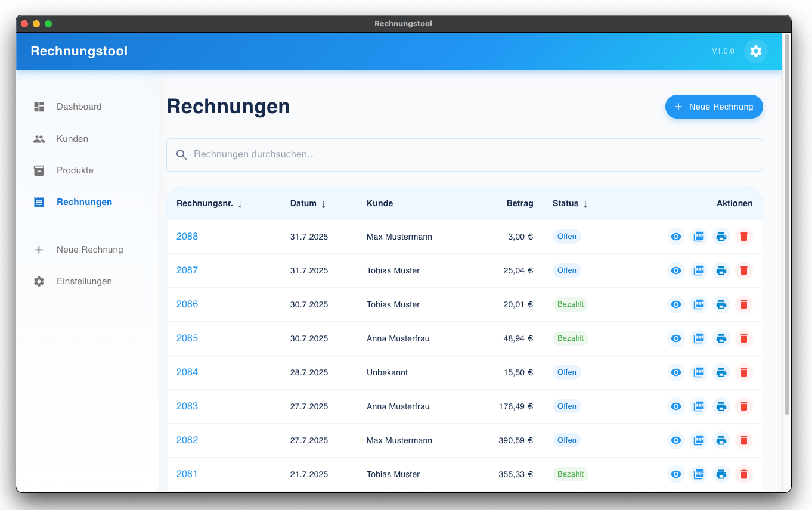812x510 pixels.
Task: View invoice 2088 with eye icon
Action: (676, 237)
